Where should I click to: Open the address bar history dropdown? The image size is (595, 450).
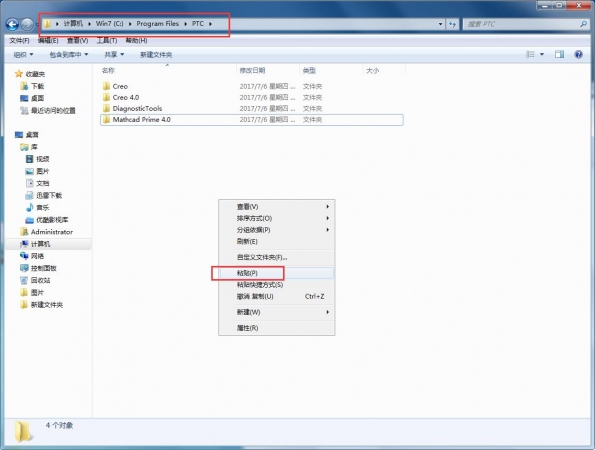coord(440,24)
